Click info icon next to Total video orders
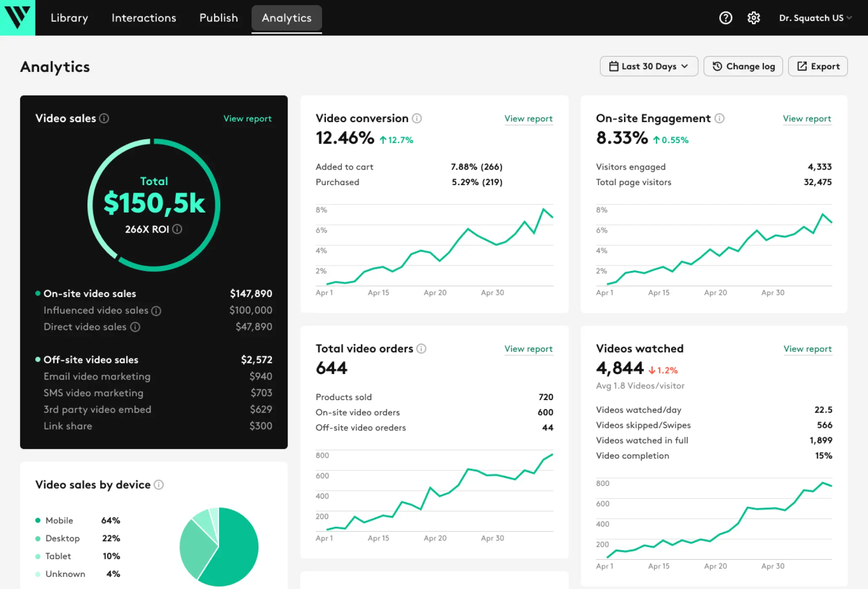Viewport: 868px width, 589px height. coord(421,349)
